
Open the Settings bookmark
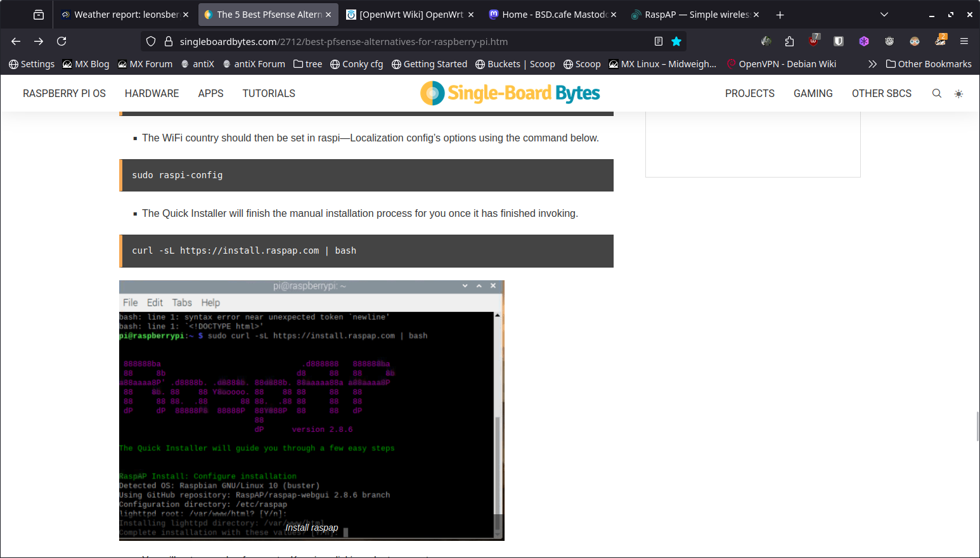(x=32, y=64)
